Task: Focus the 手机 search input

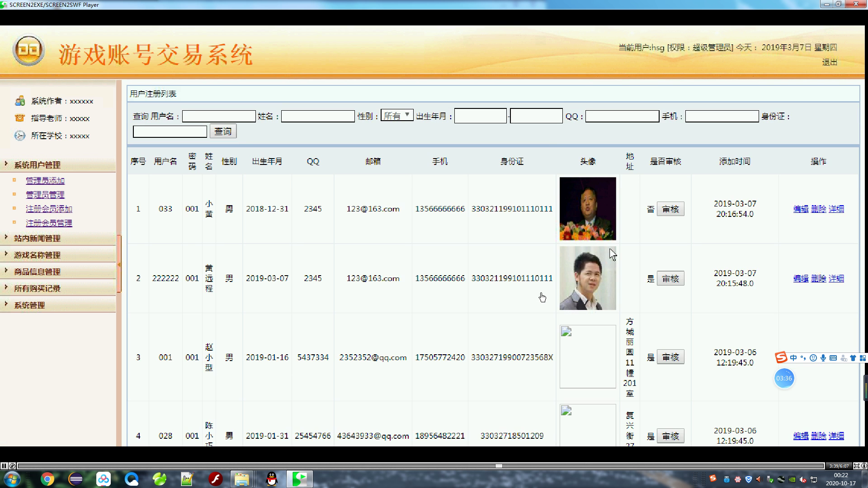Action: [722, 116]
